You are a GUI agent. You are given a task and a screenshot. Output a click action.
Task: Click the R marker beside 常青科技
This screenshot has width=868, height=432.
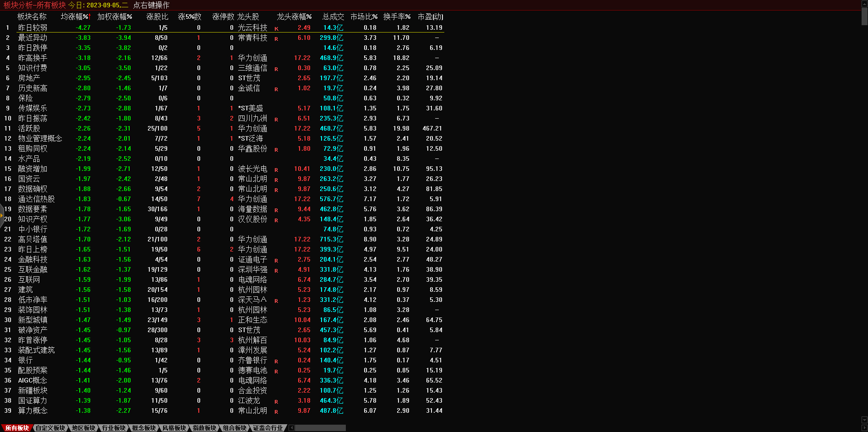click(276, 39)
